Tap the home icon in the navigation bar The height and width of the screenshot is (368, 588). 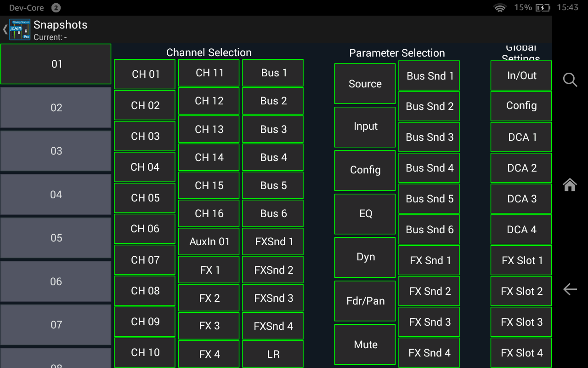[570, 185]
